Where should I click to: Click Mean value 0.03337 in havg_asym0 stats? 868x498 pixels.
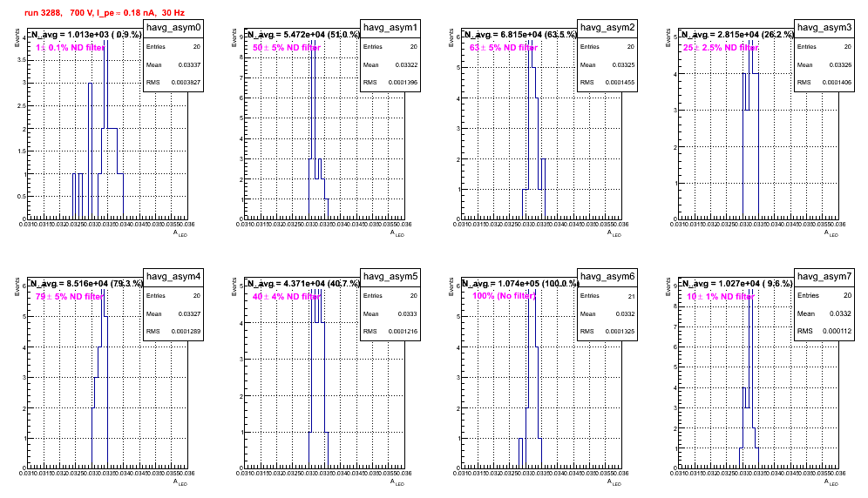(189, 65)
